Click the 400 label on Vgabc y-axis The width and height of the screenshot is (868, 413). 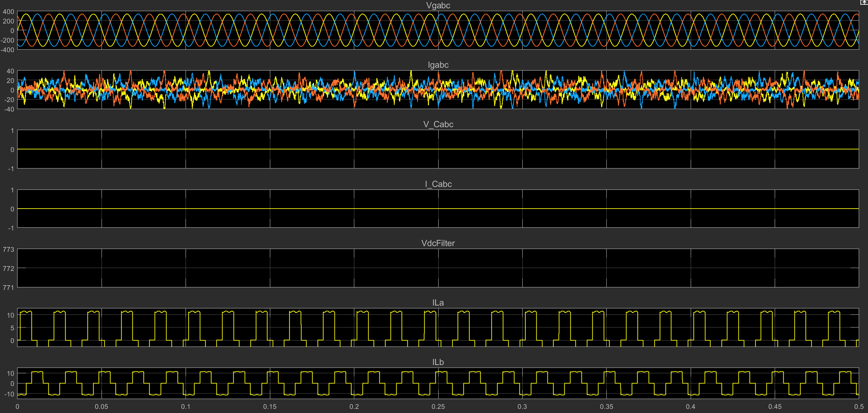point(8,11)
